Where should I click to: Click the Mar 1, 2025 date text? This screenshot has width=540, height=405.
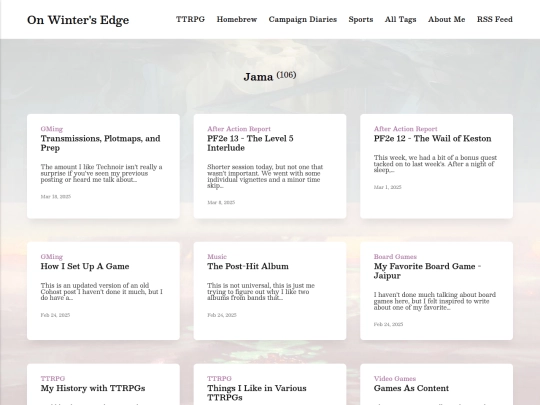point(387,187)
